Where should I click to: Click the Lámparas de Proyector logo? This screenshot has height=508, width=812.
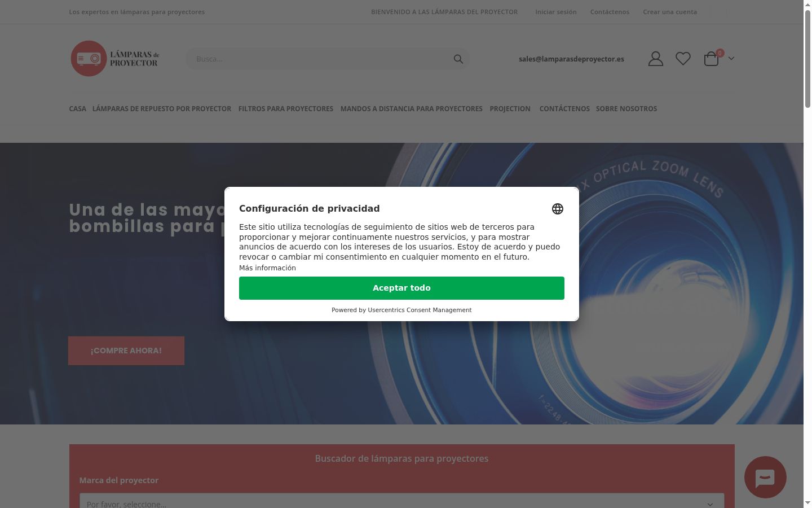pos(115,58)
